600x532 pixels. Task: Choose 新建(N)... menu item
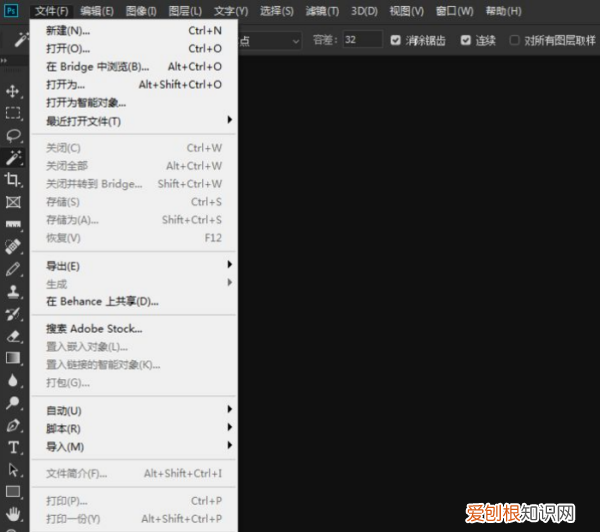(x=134, y=31)
